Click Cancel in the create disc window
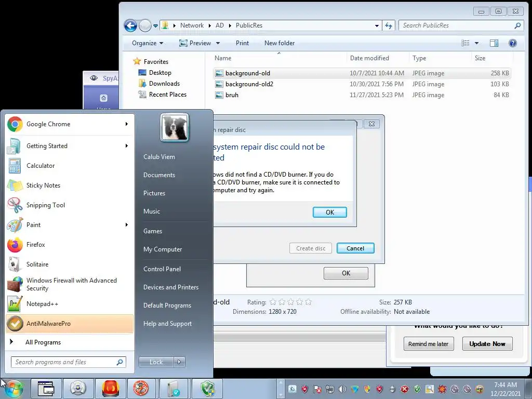Image resolution: width=532 pixels, height=399 pixels. 355,248
